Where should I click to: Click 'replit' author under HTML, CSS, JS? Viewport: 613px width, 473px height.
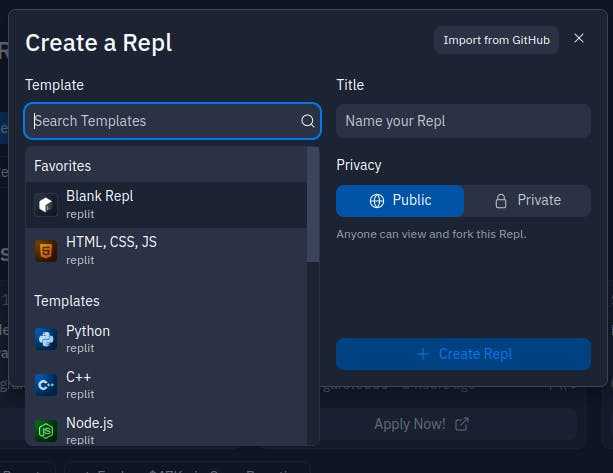80,260
